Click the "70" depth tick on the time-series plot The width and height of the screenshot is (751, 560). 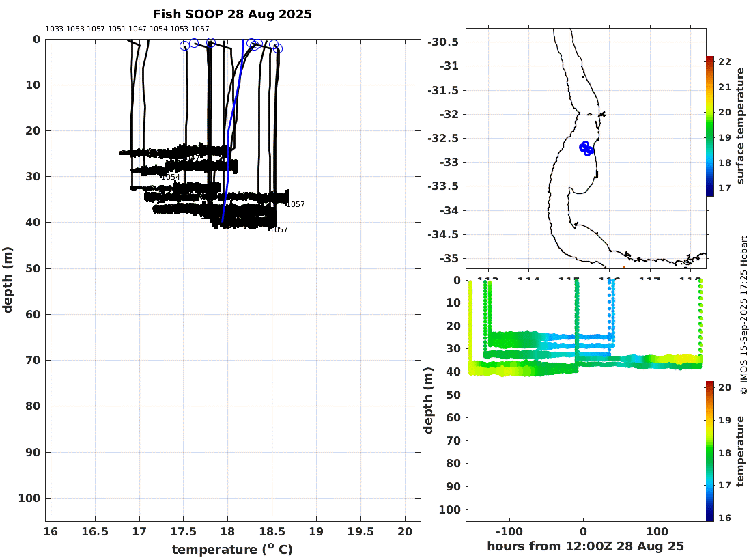[x=453, y=440]
